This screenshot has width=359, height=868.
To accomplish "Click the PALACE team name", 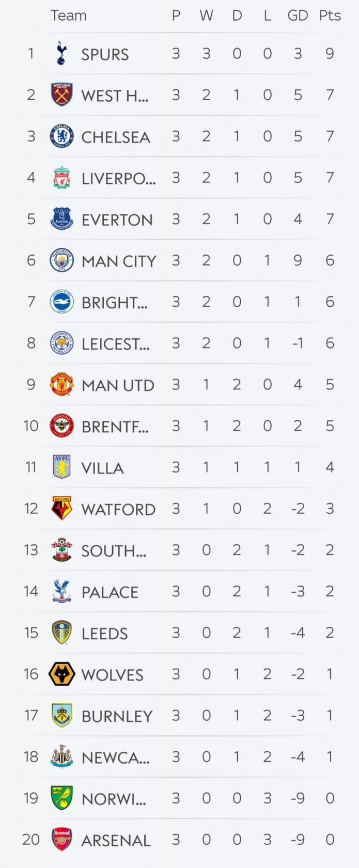I will tap(110, 592).
